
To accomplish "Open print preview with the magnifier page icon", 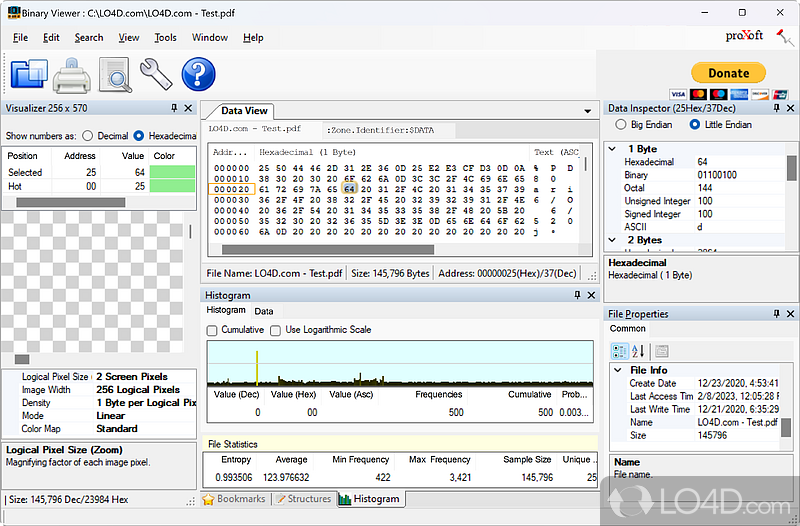I will pyautogui.click(x=115, y=75).
